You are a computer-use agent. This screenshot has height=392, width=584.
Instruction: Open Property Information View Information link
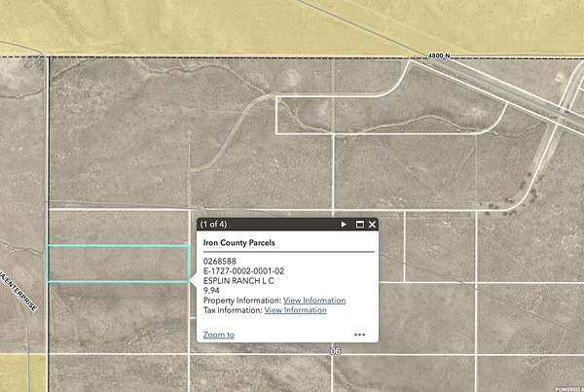[313, 301]
